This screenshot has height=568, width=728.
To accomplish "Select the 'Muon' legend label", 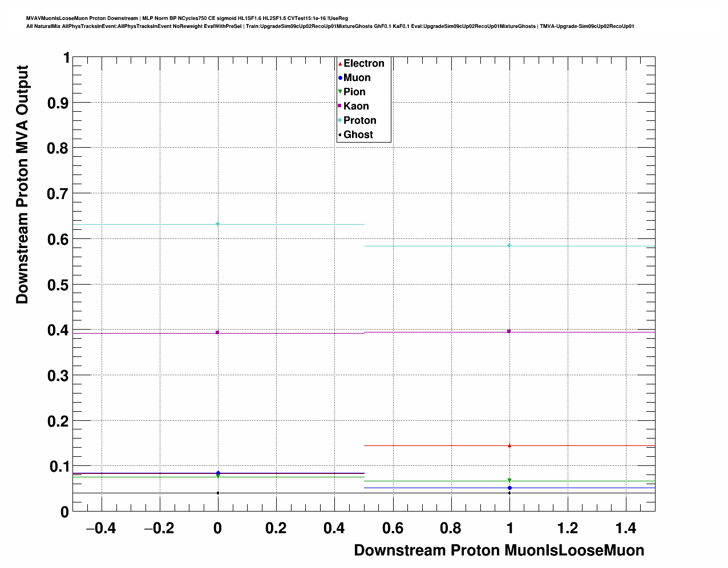I will [357, 78].
